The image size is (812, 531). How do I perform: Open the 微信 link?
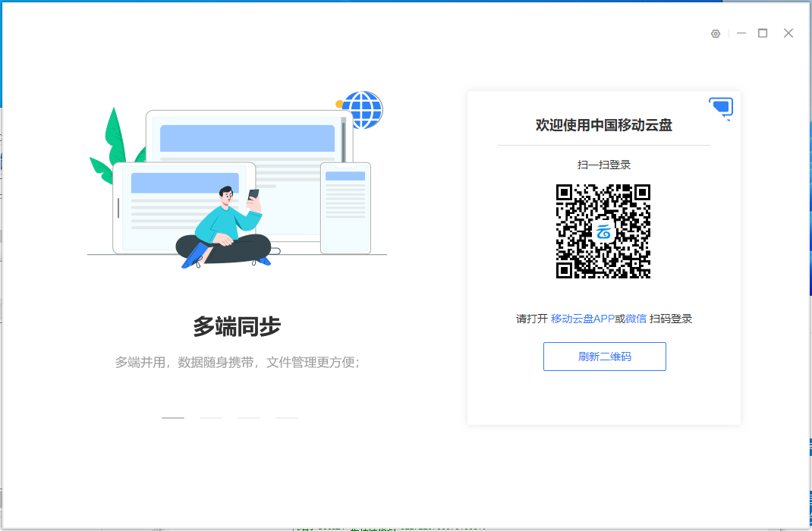[636, 319]
